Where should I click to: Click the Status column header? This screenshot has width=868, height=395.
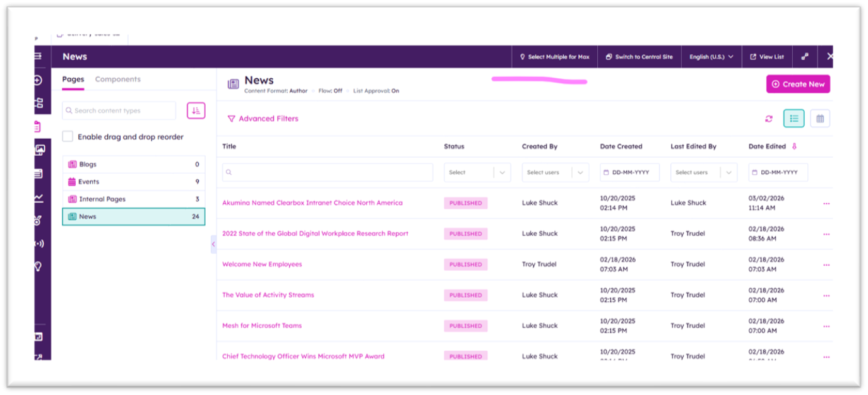[454, 146]
